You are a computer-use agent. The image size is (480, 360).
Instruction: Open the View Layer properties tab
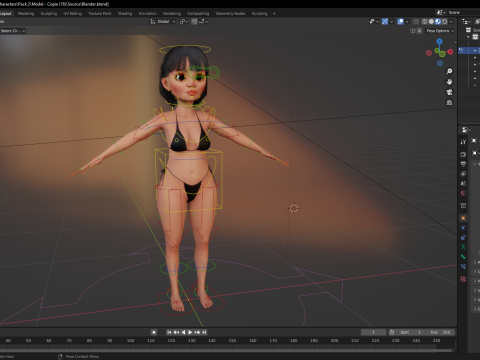click(463, 174)
